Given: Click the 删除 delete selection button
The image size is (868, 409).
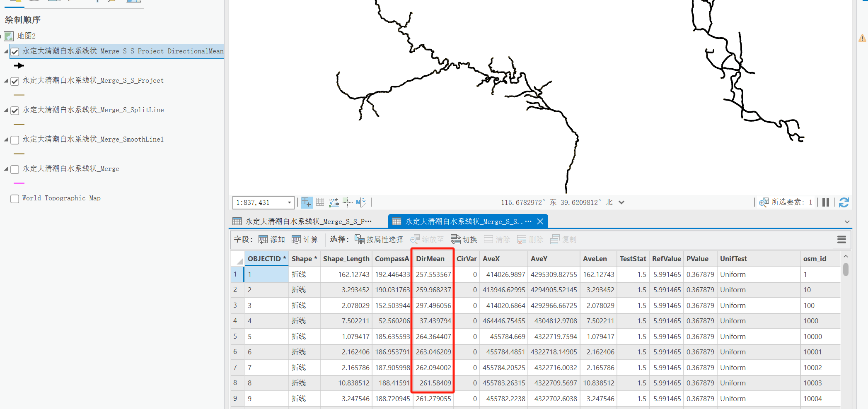Looking at the screenshot, I should point(530,240).
